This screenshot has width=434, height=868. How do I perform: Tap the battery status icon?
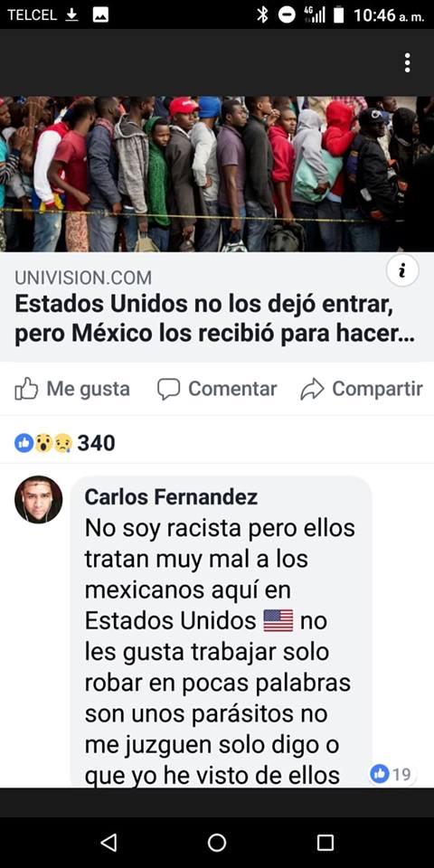tap(338, 15)
